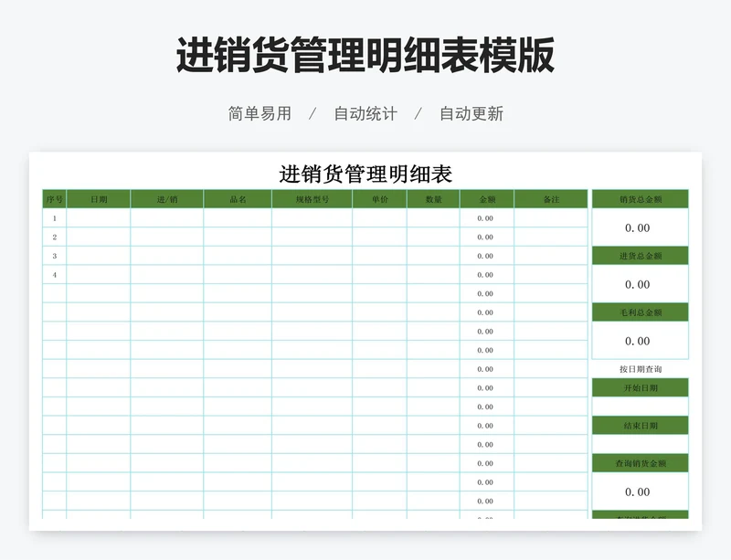The height and width of the screenshot is (560, 731).
Task: Click the heading 进销货管理明细表模版
Action: pos(365,55)
